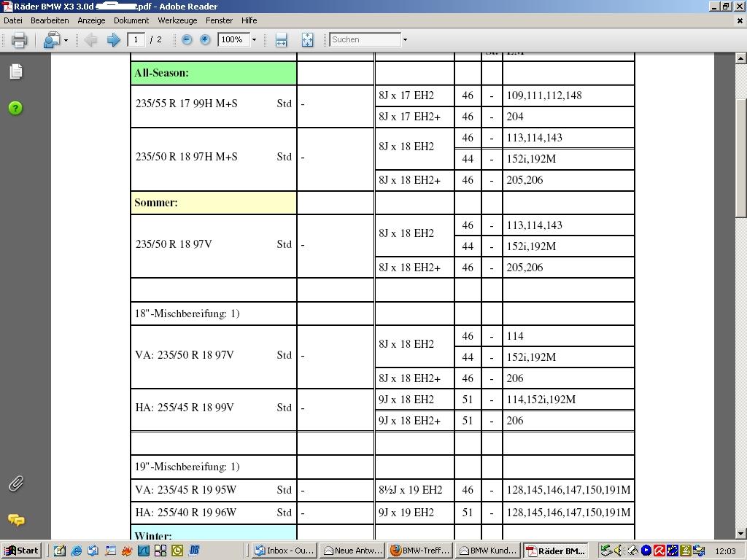Image resolution: width=747 pixels, height=560 pixels.
Task: Click the previous page arrow
Action: (x=91, y=40)
